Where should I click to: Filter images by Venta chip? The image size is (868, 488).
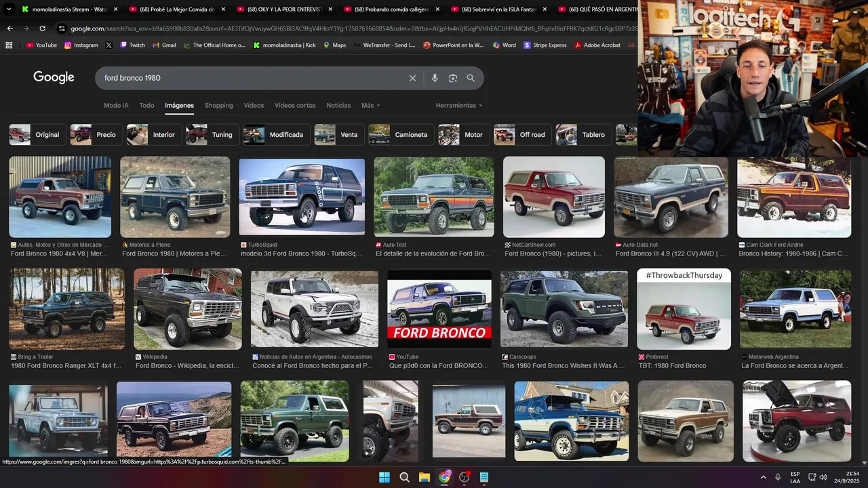[x=339, y=135]
